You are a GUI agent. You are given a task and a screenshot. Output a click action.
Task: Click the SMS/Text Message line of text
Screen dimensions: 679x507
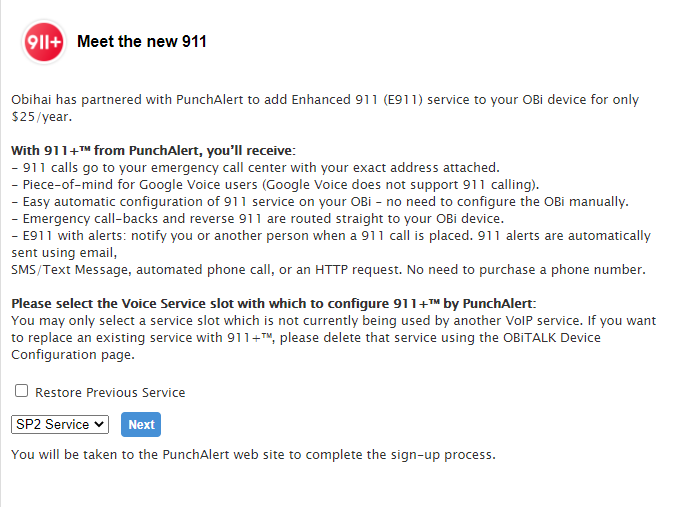click(328, 270)
